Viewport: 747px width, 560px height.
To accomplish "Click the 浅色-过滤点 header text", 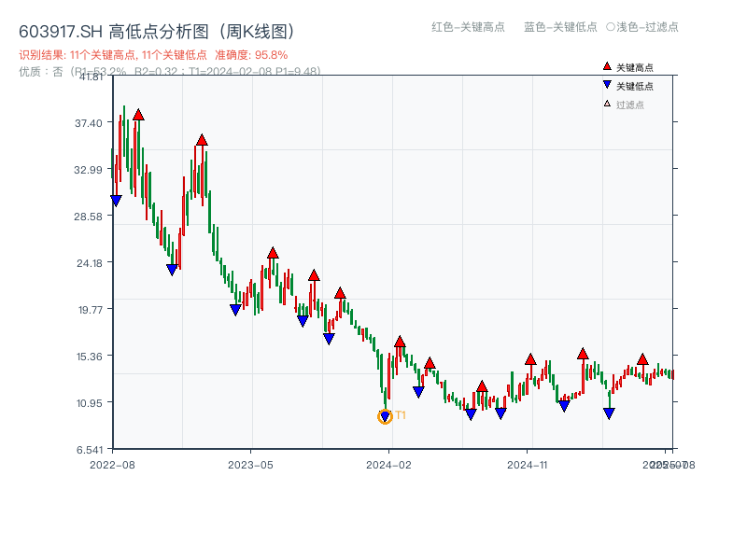I will (x=647, y=27).
